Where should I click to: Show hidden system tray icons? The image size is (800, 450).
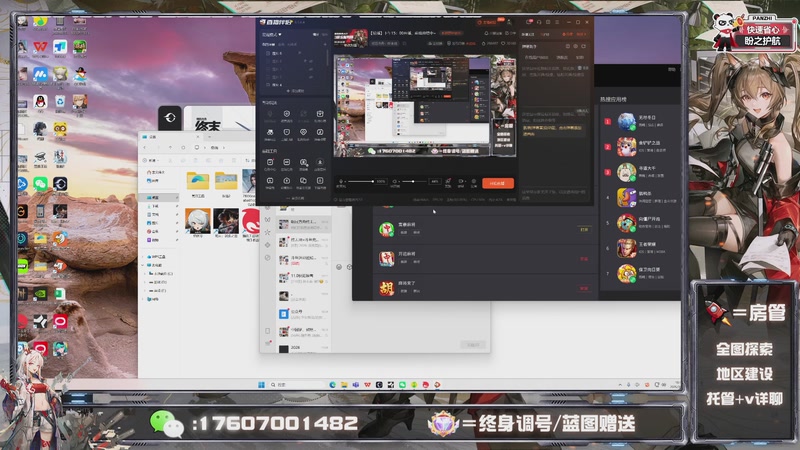(620, 385)
